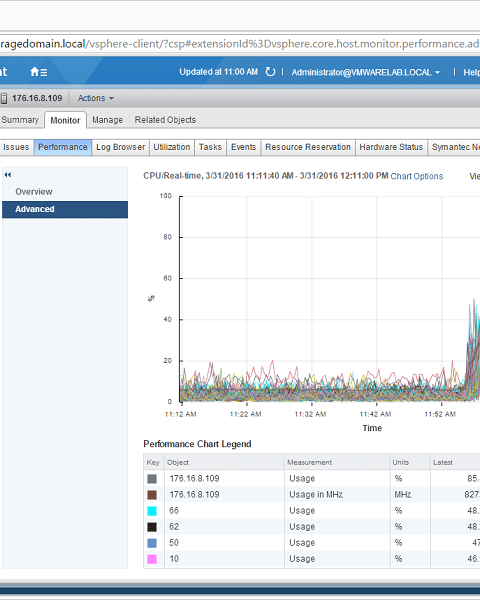The image size is (480, 600).
Task: Select the Monitor tab
Action: (x=65, y=120)
